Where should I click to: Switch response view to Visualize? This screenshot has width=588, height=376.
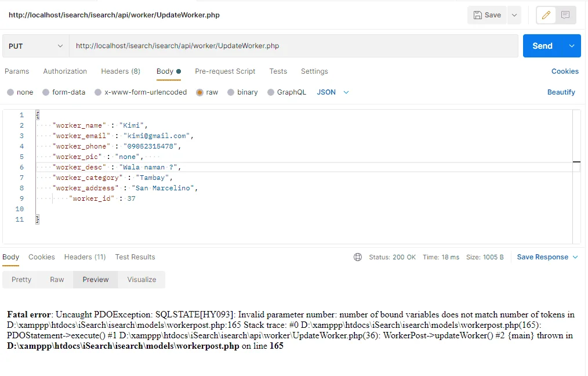coord(141,280)
